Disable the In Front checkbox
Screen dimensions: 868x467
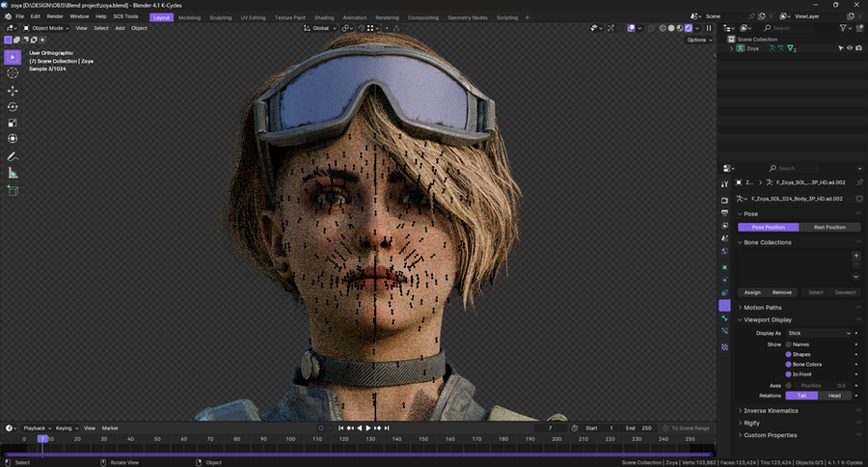788,373
